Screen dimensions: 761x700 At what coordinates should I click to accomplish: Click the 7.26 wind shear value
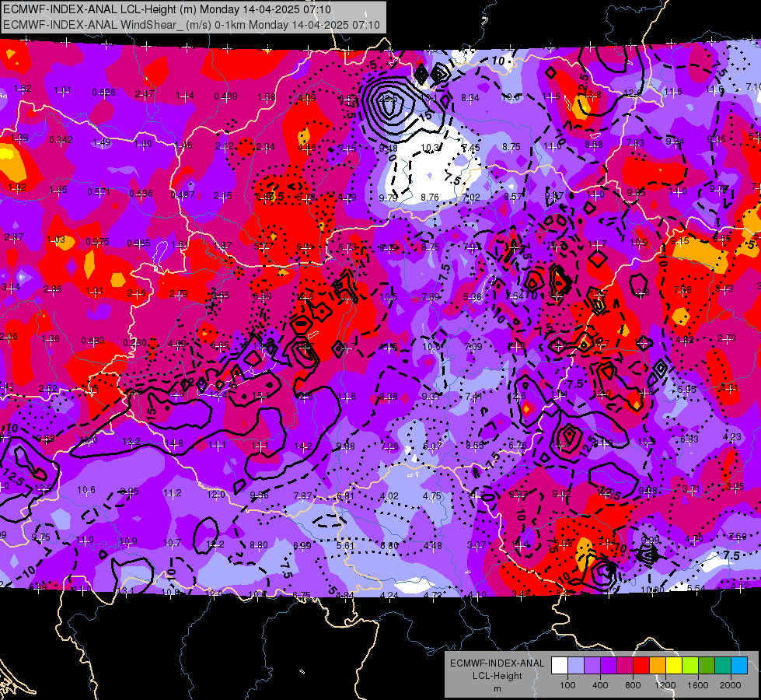(x=389, y=446)
